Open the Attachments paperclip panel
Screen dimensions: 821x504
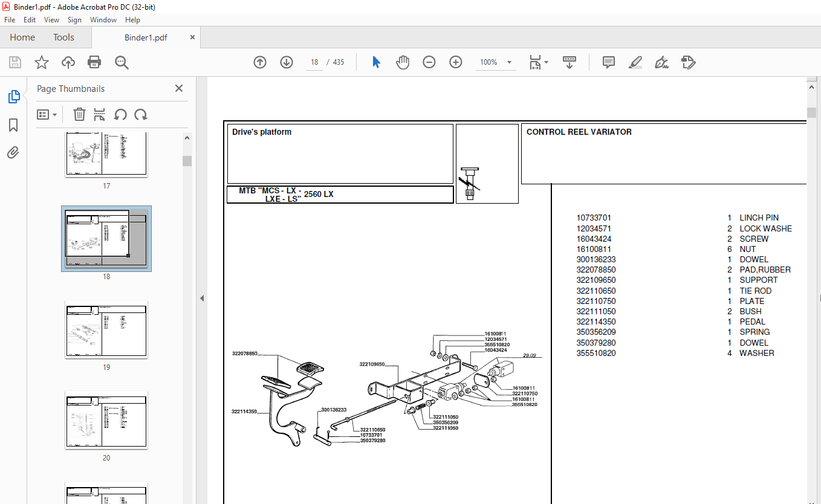click(13, 152)
